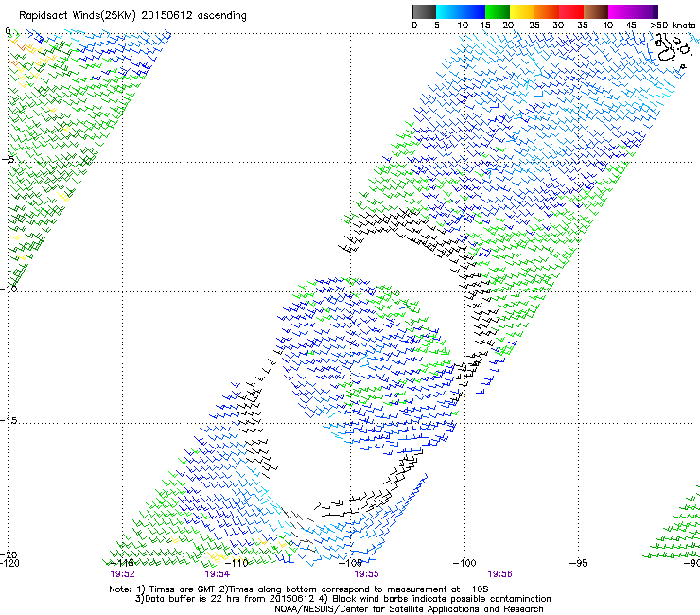The image size is (700, 615).
Task: Click the purple time label '19:52'
Action: tap(122, 574)
